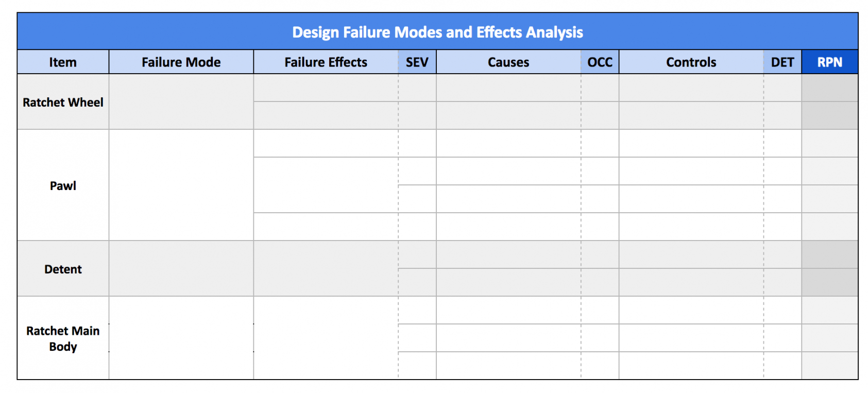Click the Failure Mode cell for Detent
The width and height of the screenshot is (868, 393).
click(181, 269)
